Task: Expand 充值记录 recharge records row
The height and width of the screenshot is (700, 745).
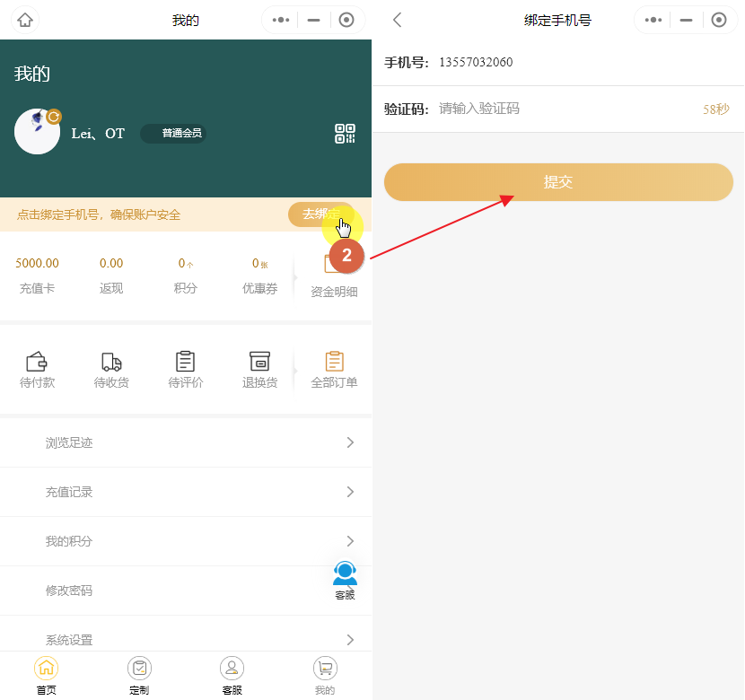Action: [x=185, y=492]
